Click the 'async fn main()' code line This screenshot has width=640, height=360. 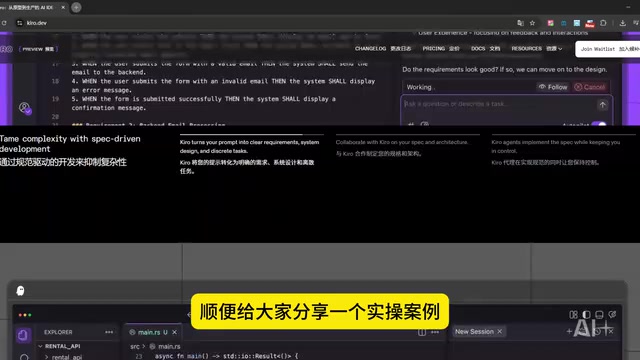point(227,356)
